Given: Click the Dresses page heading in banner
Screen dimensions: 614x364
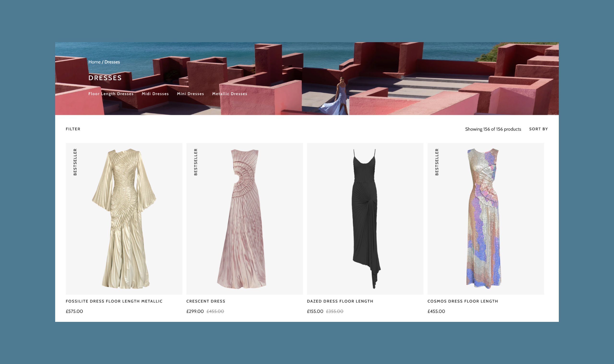Looking at the screenshot, I should 105,78.
